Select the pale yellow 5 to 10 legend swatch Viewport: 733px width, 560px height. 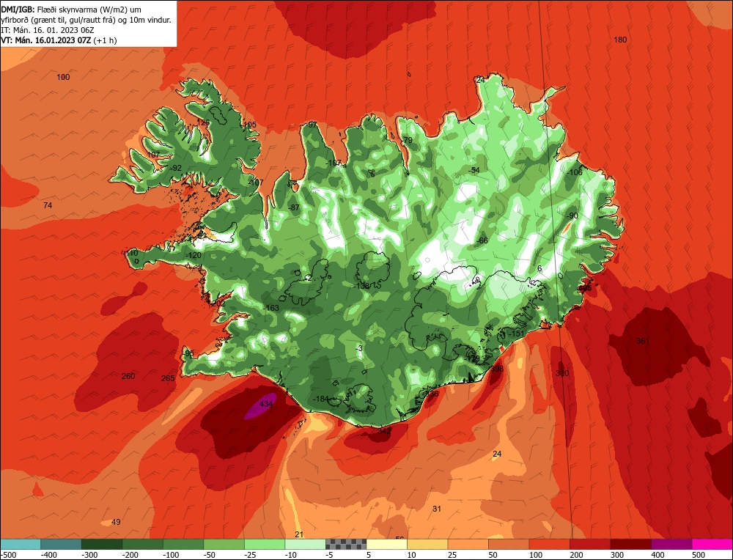(x=386, y=545)
